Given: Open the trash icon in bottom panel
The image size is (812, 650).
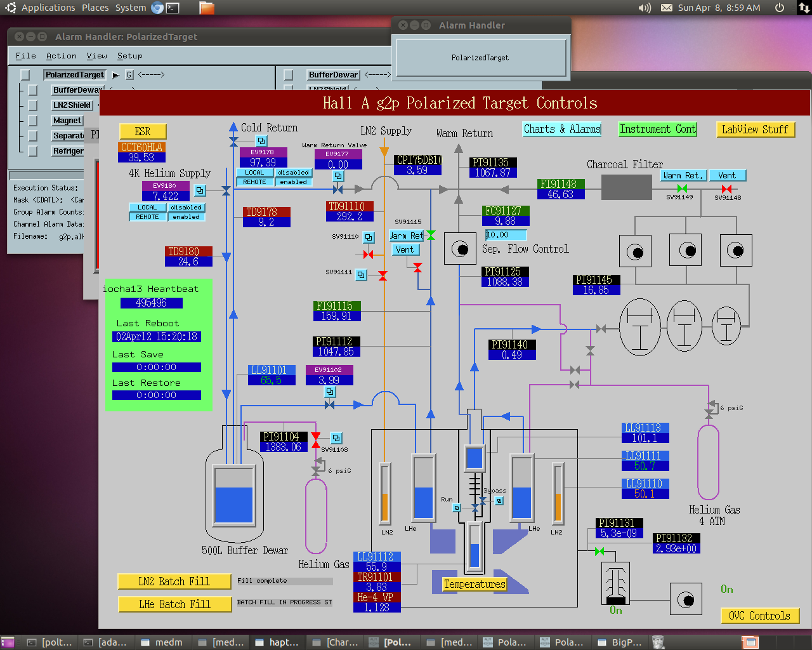Looking at the screenshot, I should pyautogui.click(x=658, y=642).
